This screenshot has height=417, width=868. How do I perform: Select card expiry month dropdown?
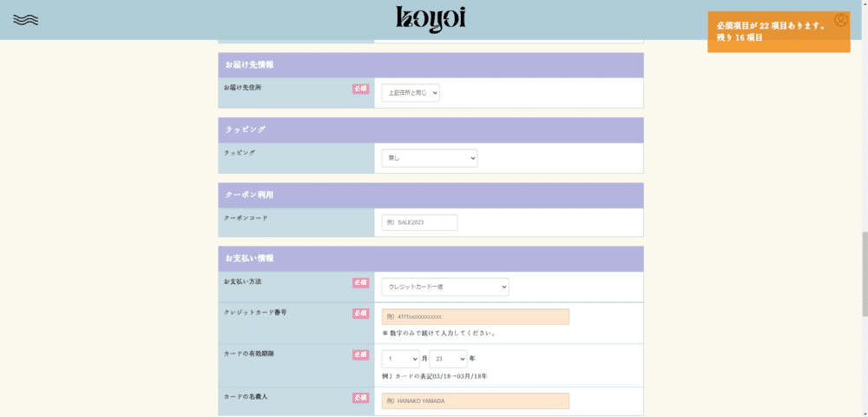[x=400, y=359]
